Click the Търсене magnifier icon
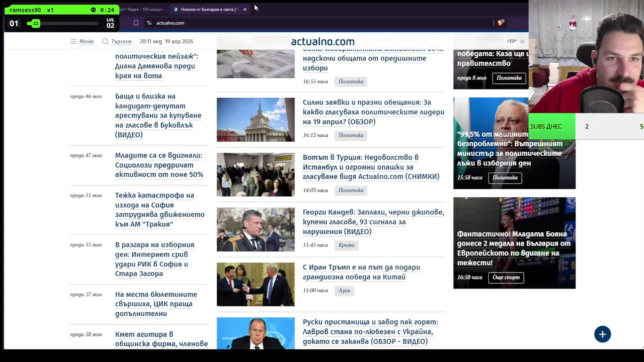 click(x=105, y=41)
